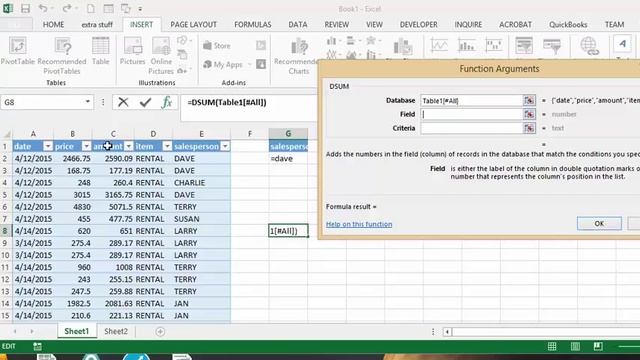
Task: Insert a Hyperlink from the ribbon
Action: click(589, 46)
